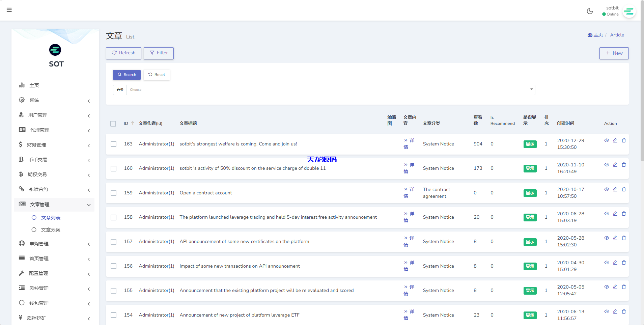Image resolution: width=644 pixels, height=325 pixels.
Task: Delete article 155 with trash icon
Action: (624, 287)
